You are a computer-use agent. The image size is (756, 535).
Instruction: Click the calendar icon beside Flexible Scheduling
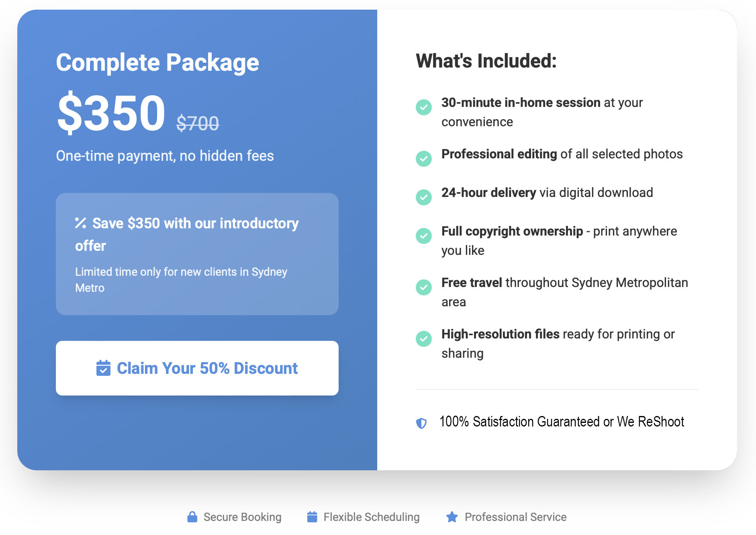[312, 517]
